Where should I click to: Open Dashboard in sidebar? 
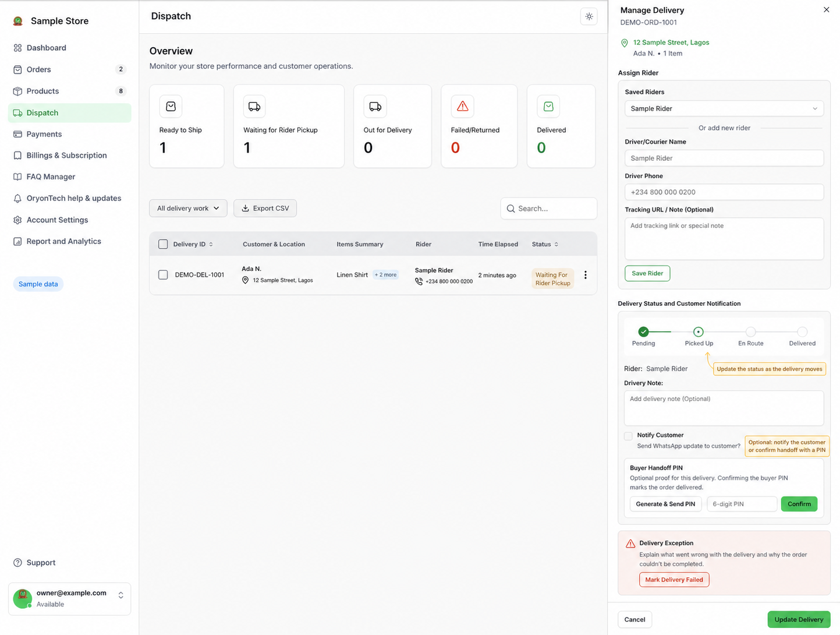70,48
